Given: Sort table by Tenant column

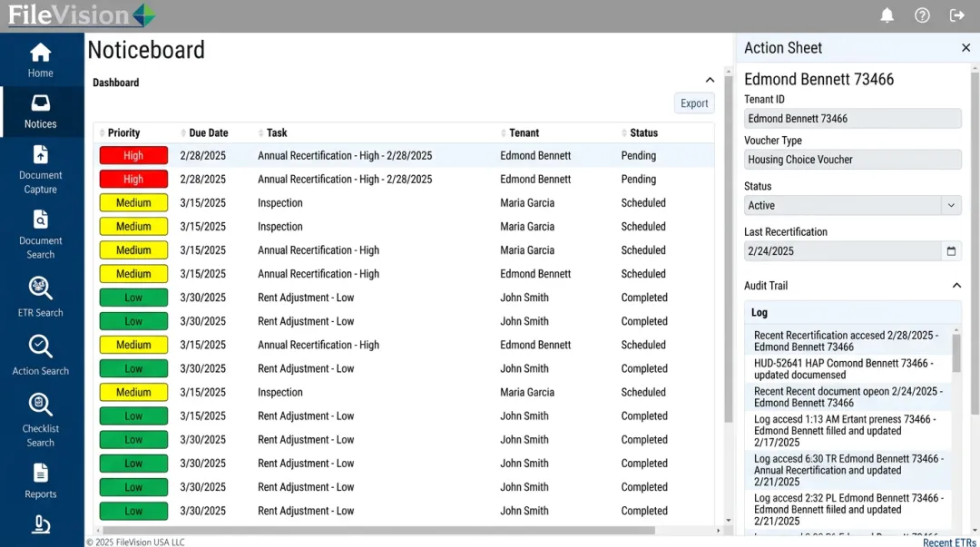Looking at the screenshot, I should (520, 132).
